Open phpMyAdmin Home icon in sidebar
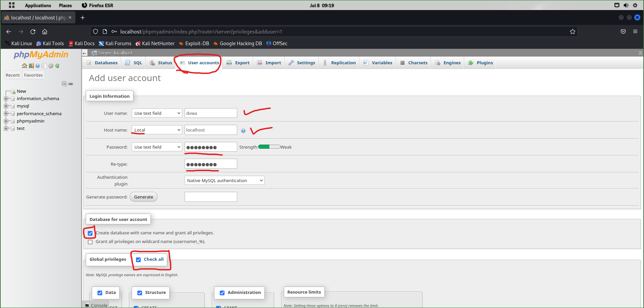The height and width of the screenshot is (308, 644). [24, 66]
